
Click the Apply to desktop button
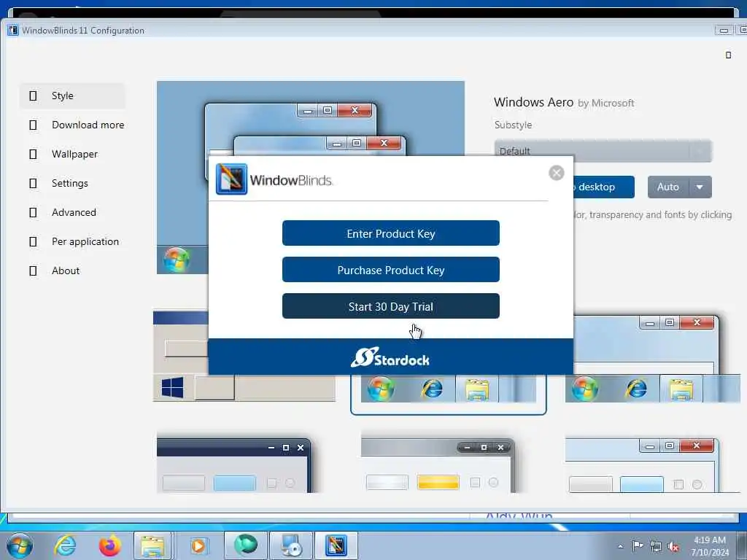(x=603, y=187)
